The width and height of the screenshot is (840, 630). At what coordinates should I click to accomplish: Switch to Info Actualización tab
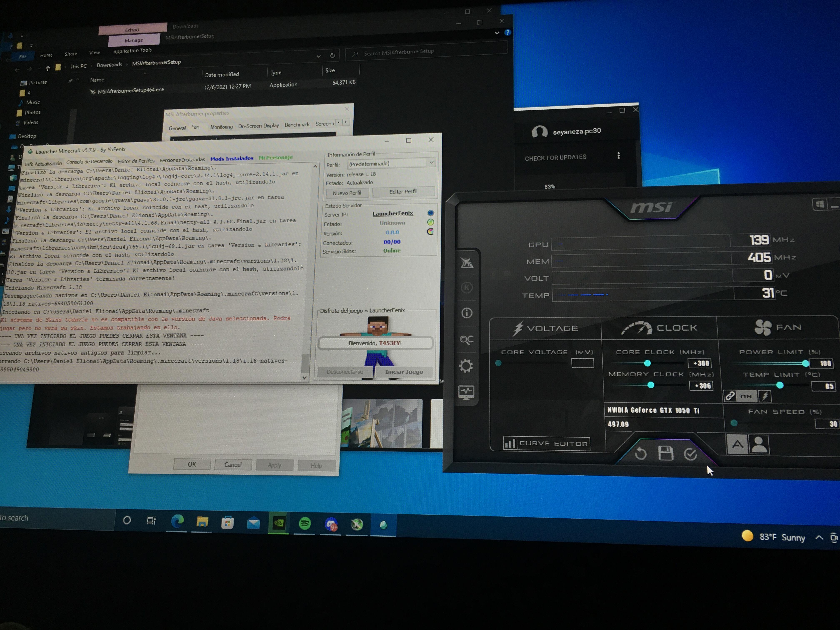(x=43, y=164)
